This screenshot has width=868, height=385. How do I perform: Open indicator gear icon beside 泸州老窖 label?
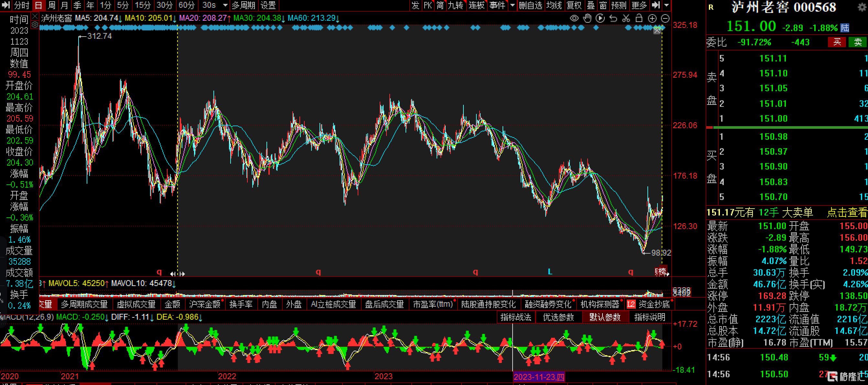pyautogui.click(x=35, y=25)
